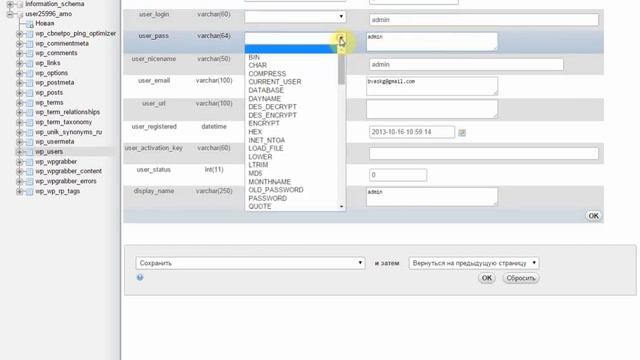Choose INET_NTOA from function list

tap(267, 140)
